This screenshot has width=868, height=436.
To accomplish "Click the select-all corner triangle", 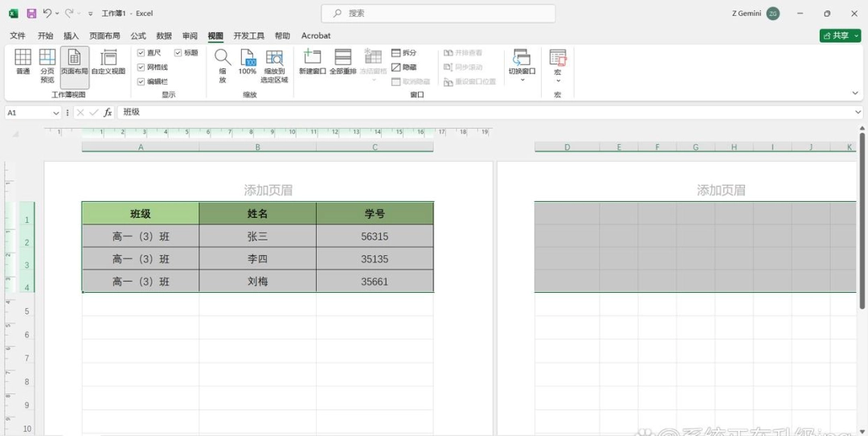I will click(x=15, y=134).
